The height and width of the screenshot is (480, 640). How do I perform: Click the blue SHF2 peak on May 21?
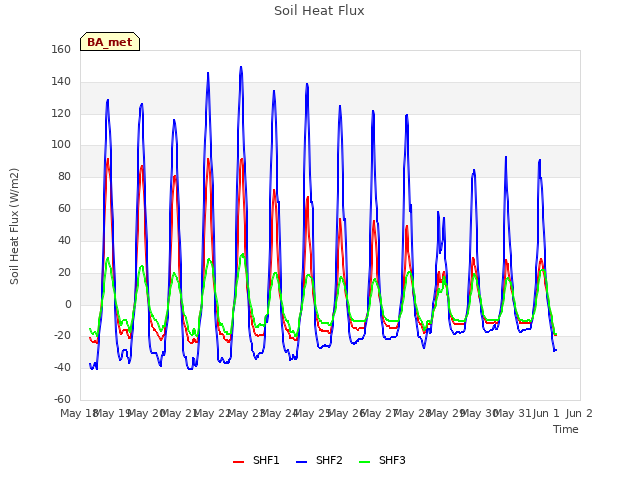(208, 73)
